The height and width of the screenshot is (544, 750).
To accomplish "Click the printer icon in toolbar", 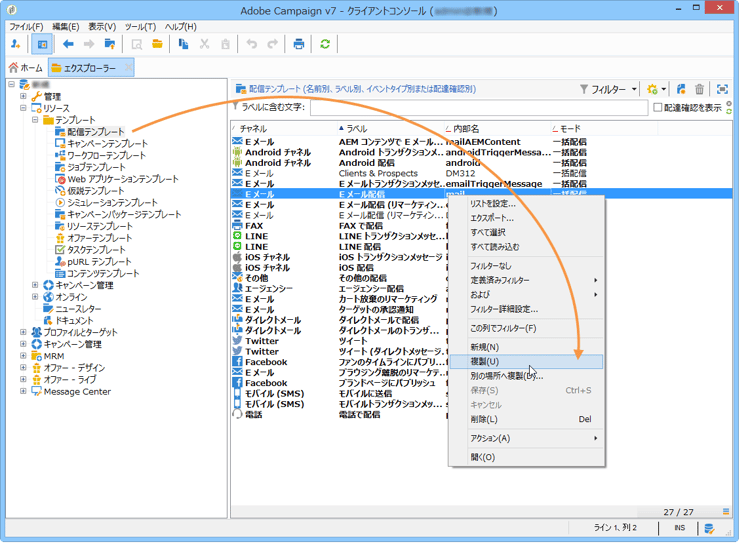I will pos(299,44).
